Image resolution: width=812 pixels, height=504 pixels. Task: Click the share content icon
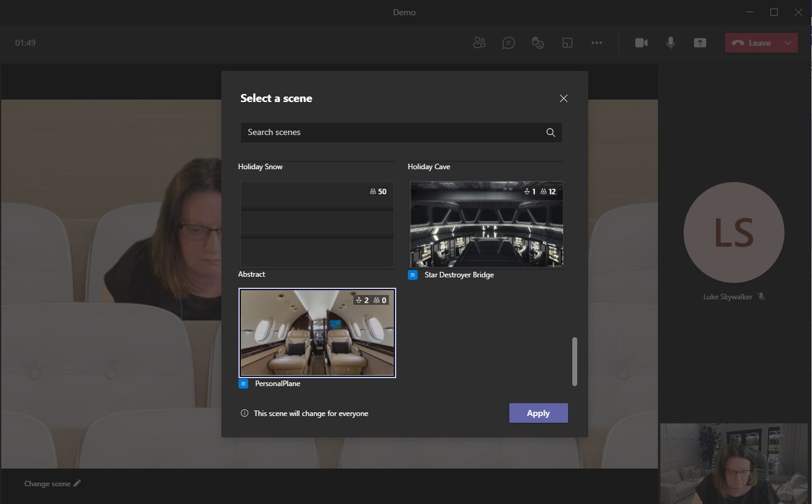click(699, 43)
